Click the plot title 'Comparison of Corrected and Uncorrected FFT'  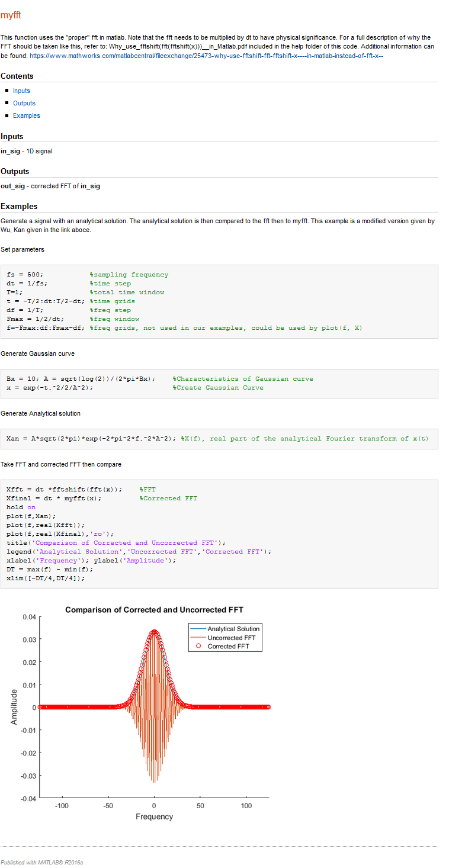pyautogui.click(x=154, y=610)
